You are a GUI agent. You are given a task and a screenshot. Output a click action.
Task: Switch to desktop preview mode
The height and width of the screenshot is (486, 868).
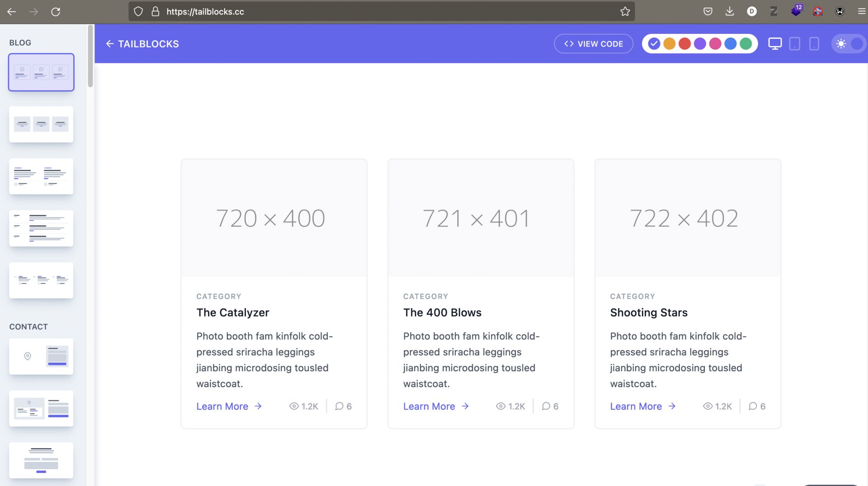(775, 44)
